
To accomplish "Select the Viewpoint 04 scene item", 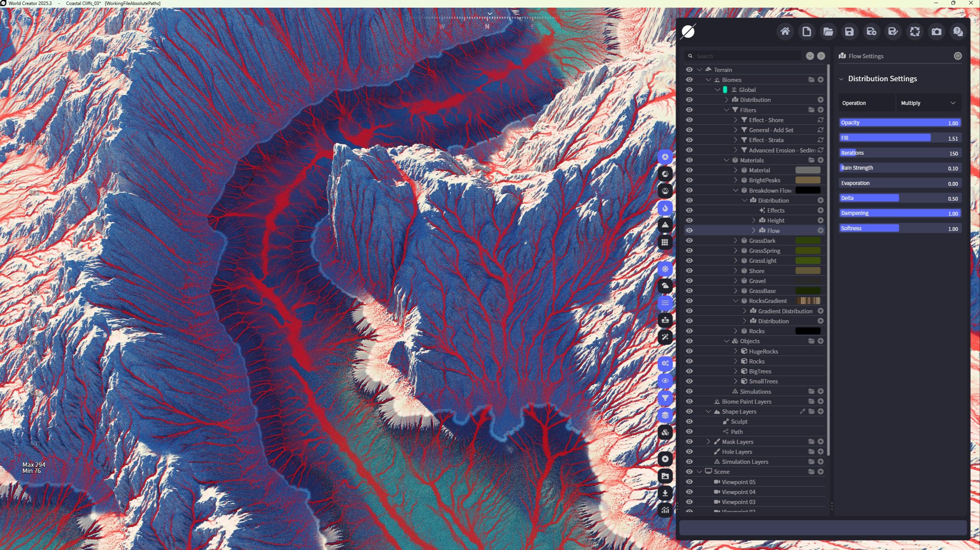I will [x=738, y=492].
